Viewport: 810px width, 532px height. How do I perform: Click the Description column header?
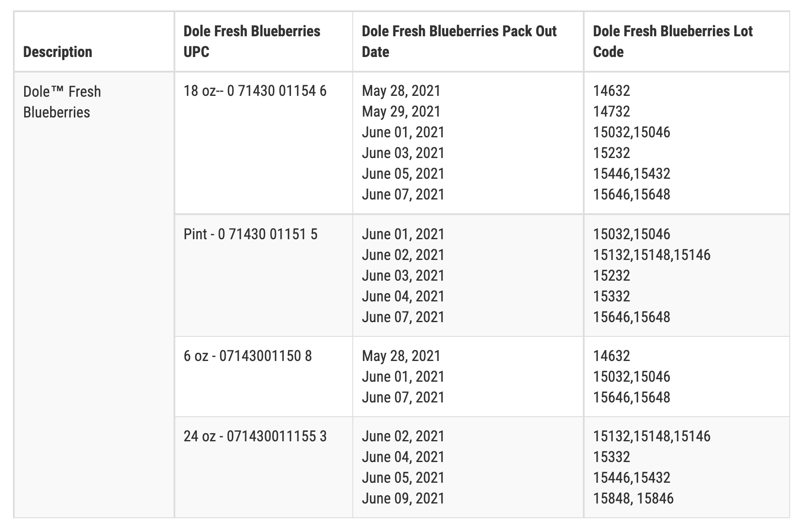coord(57,52)
